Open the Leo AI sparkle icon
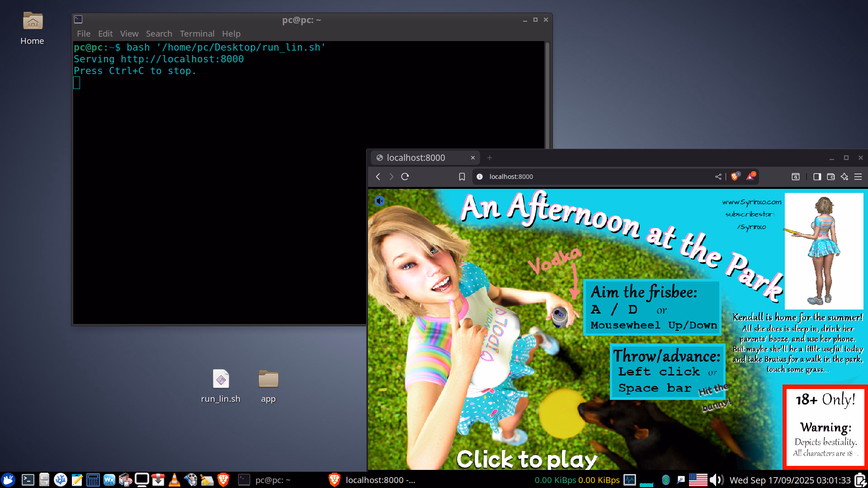 click(x=844, y=177)
